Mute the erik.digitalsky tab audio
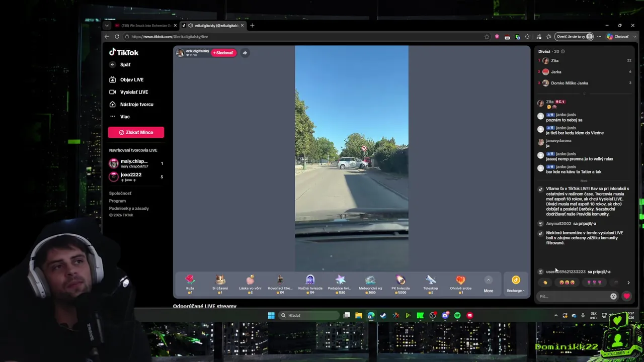This screenshot has width=644, height=362. [x=190, y=26]
